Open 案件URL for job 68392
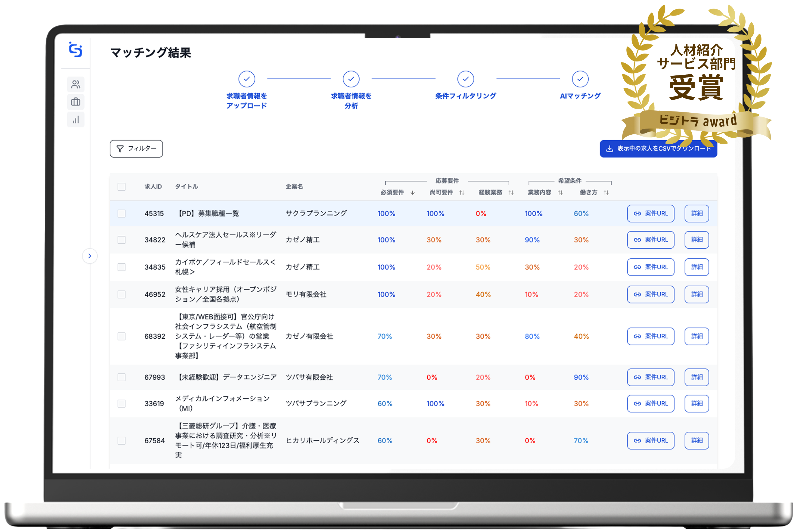796x532 pixels. pyautogui.click(x=650, y=336)
